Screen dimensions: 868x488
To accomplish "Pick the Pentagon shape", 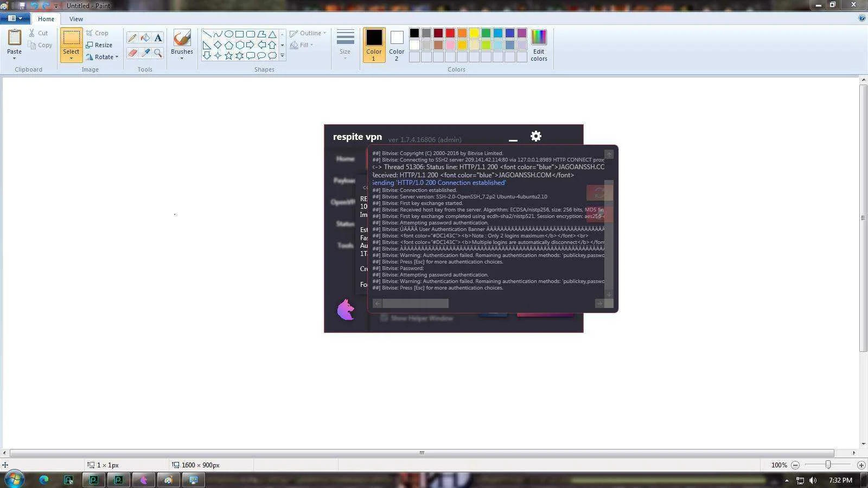I will (x=228, y=44).
